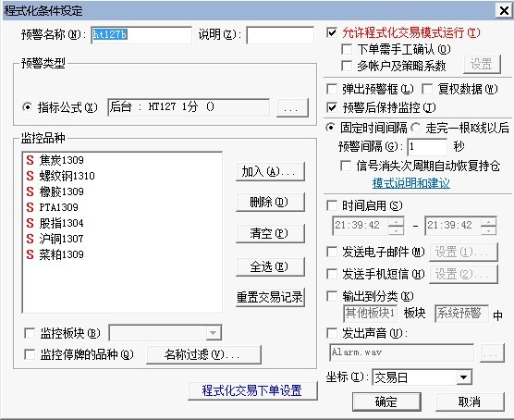Browse formula with the ... button

(x=292, y=107)
